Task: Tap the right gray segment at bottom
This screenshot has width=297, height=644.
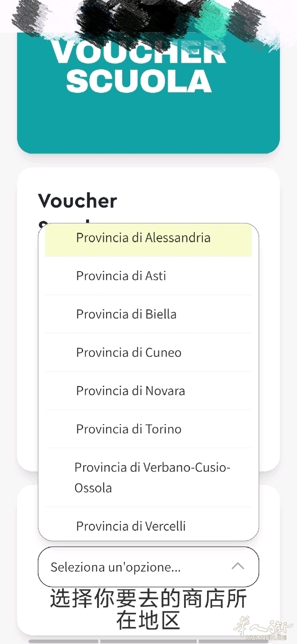Action: [233, 641]
